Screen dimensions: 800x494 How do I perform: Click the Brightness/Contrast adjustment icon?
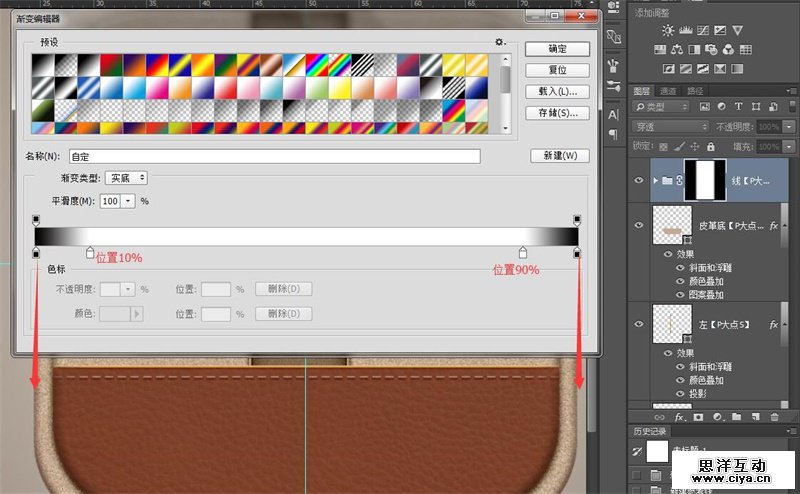pyautogui.click(x=668, y=31)
